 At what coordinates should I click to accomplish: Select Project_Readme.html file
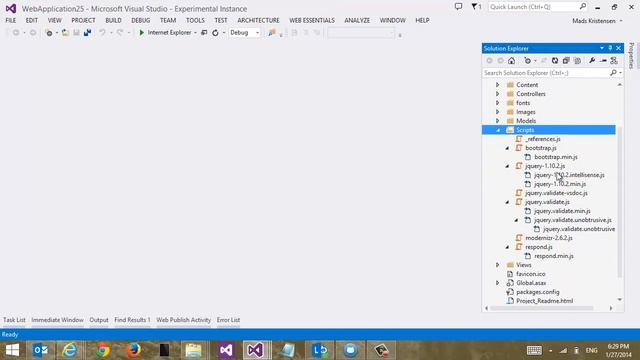click(544, 301)
